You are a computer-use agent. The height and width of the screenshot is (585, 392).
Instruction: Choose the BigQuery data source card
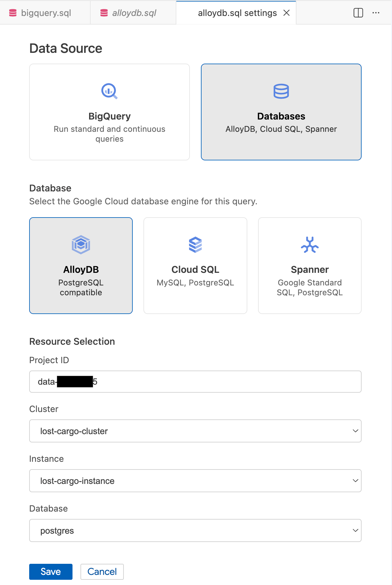[109, 112]
